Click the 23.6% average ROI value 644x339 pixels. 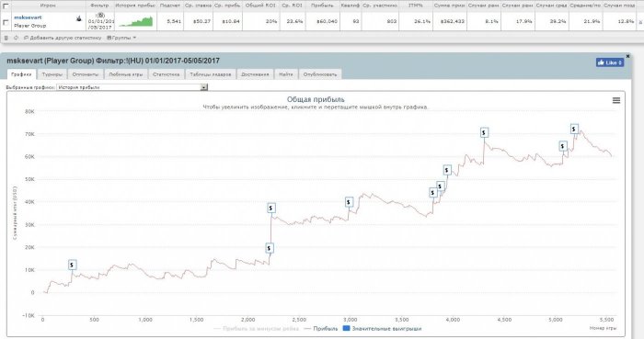(x=294, y=21)
